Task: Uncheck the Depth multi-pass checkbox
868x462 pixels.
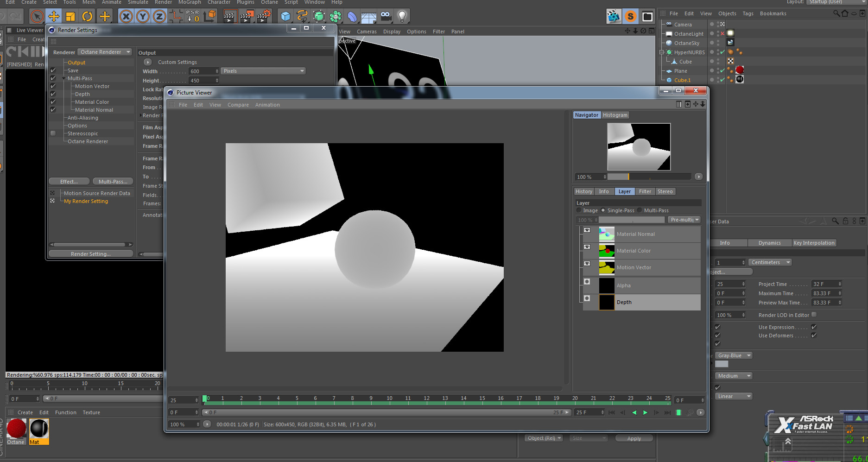Action: (53, 94)
